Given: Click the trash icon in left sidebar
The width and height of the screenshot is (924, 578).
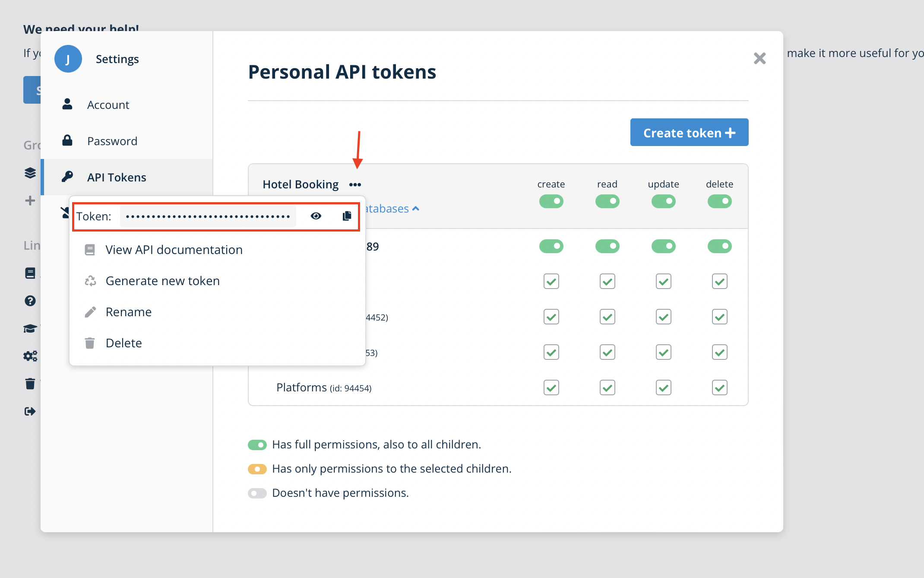Looking at the screenshot, I should 30,384.
